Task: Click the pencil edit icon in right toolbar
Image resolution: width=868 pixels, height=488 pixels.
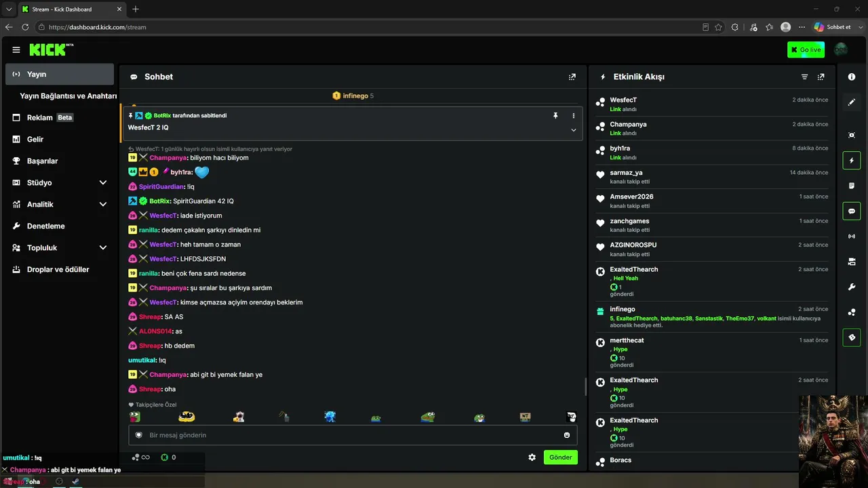Action: pyautogui.click(x=852, y=102)
